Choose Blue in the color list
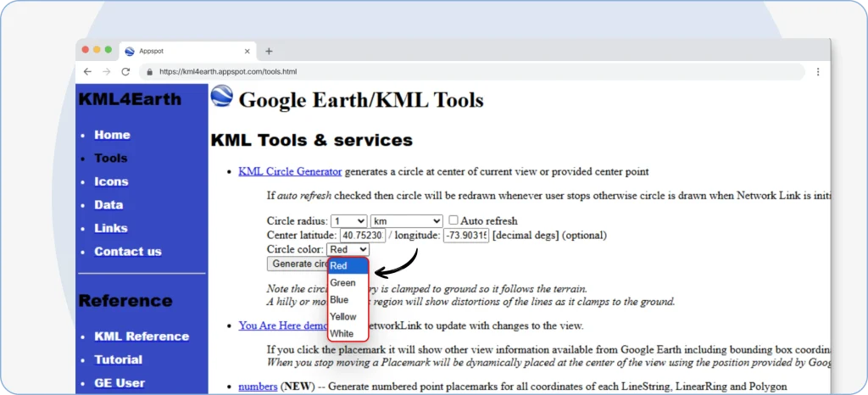868x395 pixels. click(x=348, y=300)
